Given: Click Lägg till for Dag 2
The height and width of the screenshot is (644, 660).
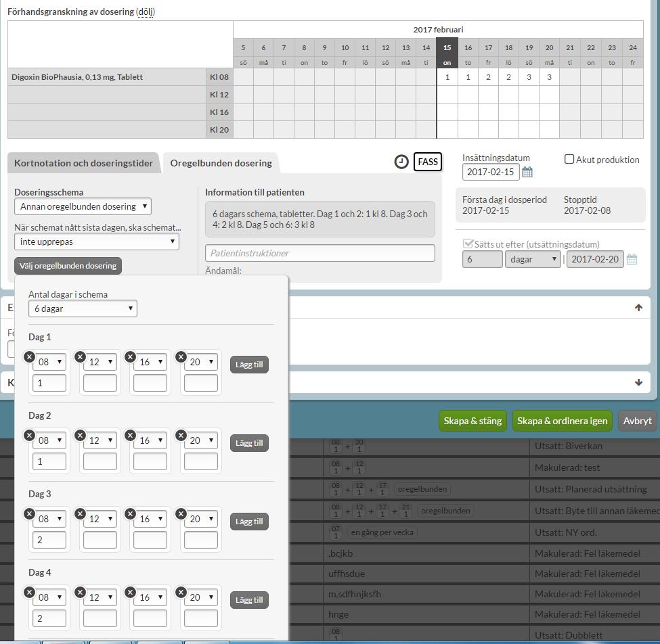Looking at the screenshot, I should 249,443.
